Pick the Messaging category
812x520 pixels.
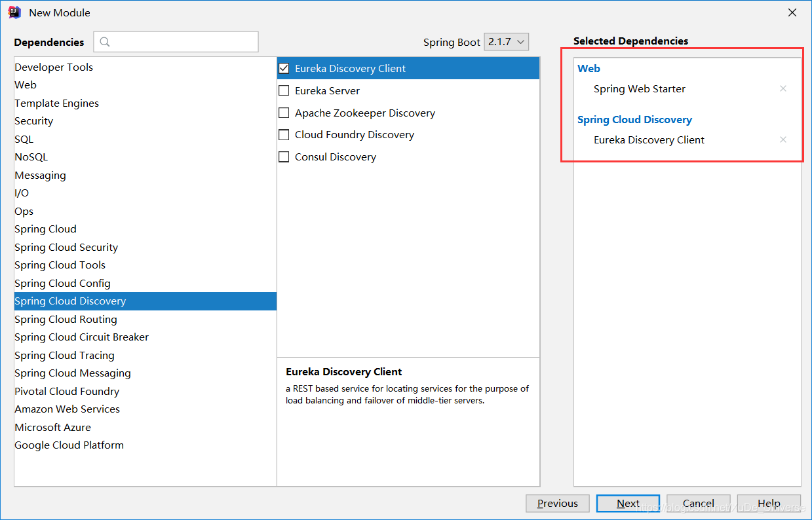click(145, 175)
